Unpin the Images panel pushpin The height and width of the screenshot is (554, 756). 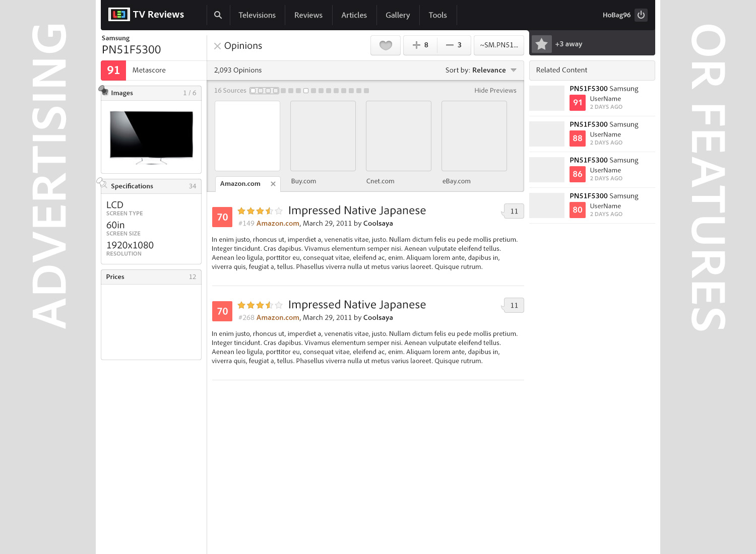pos(103,90)
